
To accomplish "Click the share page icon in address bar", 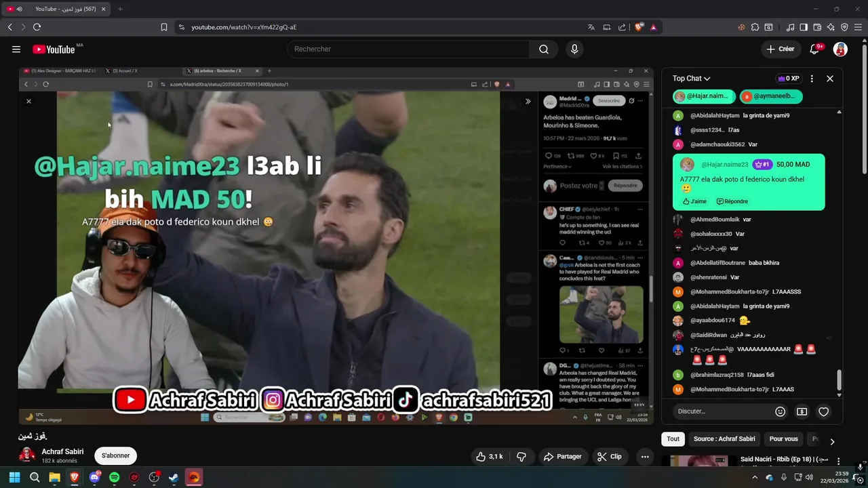I will (x=622, y=27).
